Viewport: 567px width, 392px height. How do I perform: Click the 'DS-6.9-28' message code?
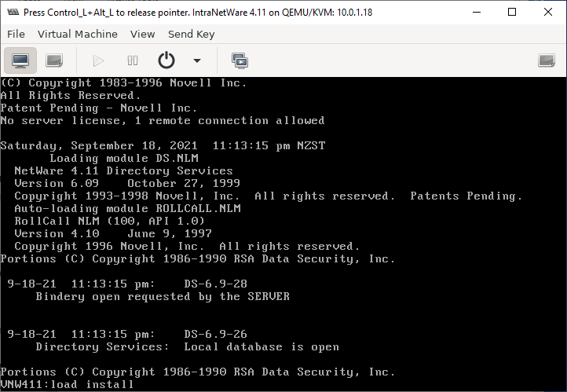[x=215, y=284]
